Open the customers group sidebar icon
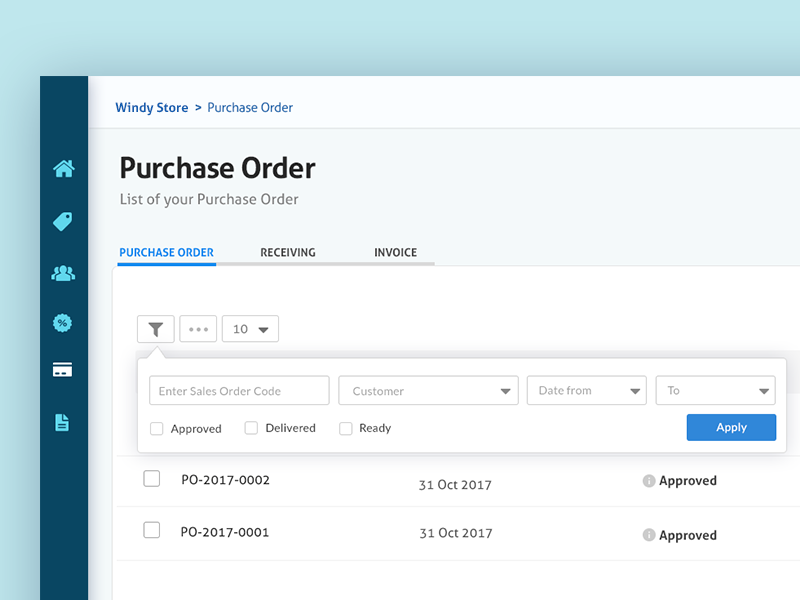The image size is (800, 600). pos(63,273)
